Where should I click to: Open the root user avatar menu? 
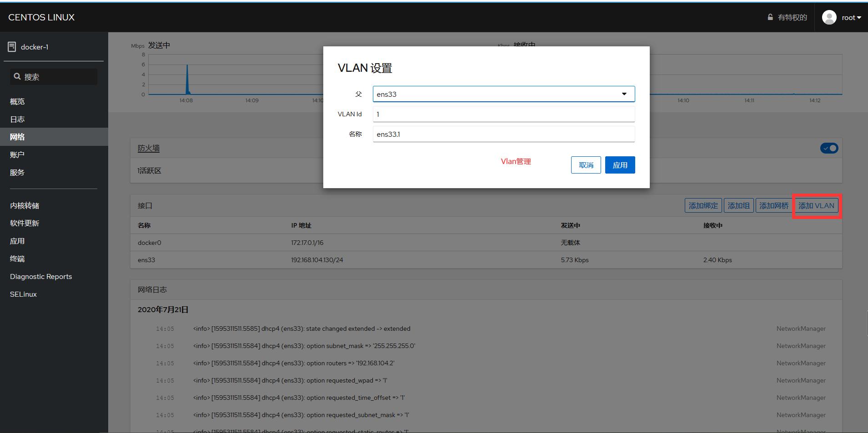pyautogui.click(x=829, y=17)
